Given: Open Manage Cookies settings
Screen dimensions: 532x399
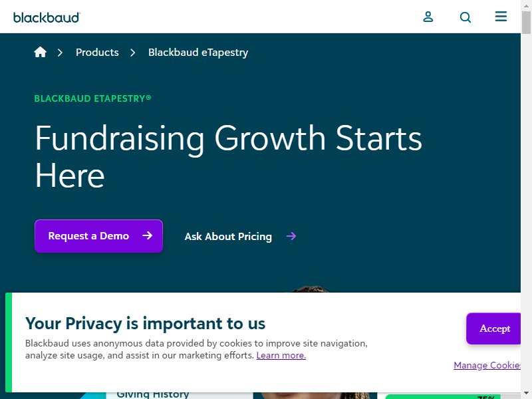Looking at the screenshot, I should pos(487,365).
